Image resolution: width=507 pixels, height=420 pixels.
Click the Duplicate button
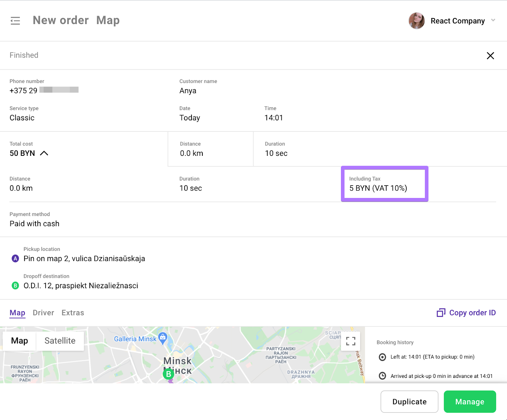point(409,402)
